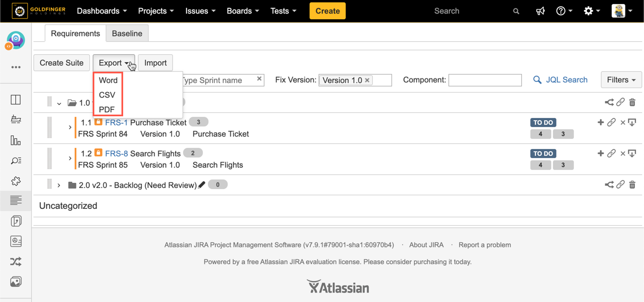Click the share icon on 2.0 Backlog row
The height and width of the screenshot is (302, 644).
click(x=609, y=185)
